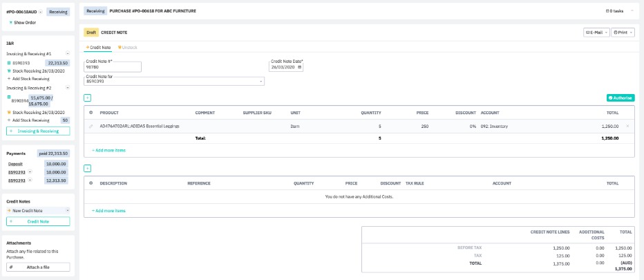Collapse the Invoicing & Receiving #1 section
The width and height of the screenshot is (644, 280).
pos(67,53)
